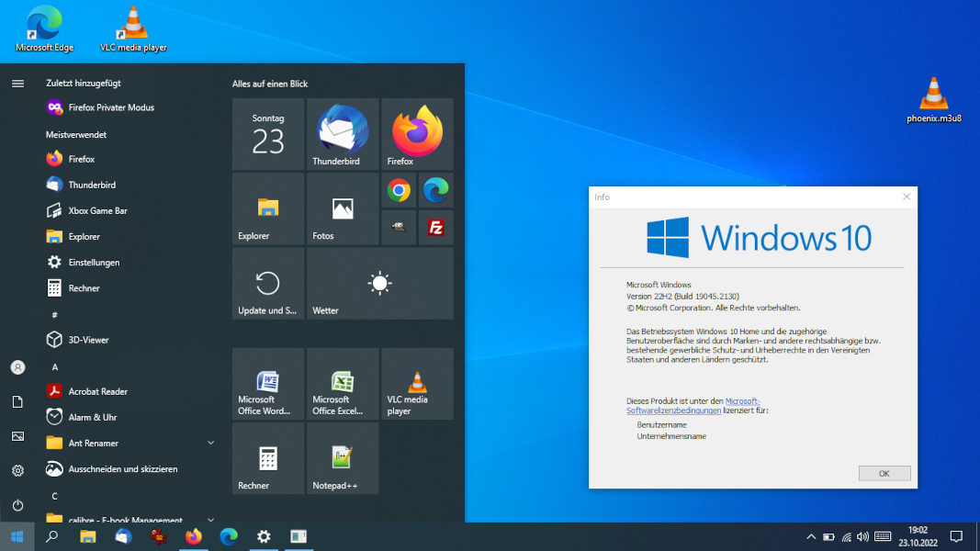980x551 pixels.
Task: Switch to Settings on taskbar
Action: pos(264,536)
